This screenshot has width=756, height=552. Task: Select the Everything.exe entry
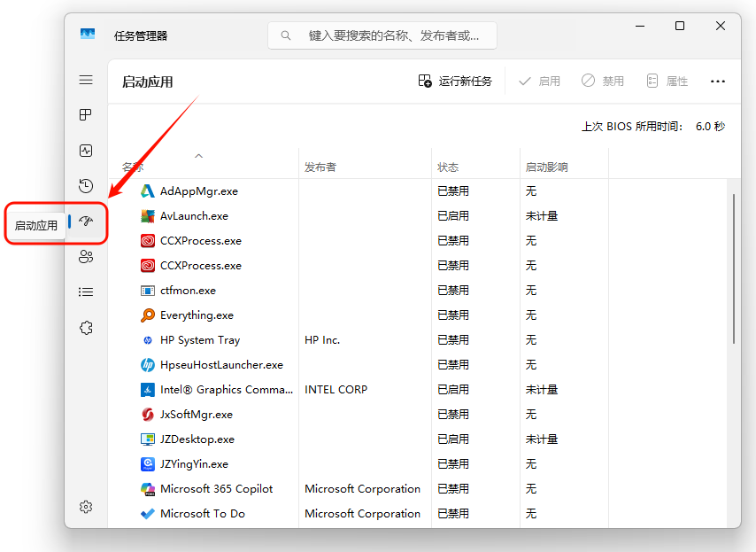(197, 315)
